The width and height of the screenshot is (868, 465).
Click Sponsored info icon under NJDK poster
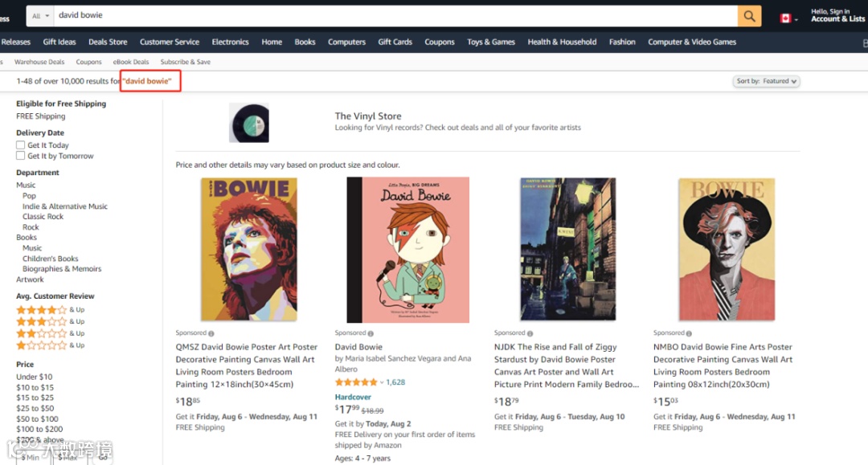coord(530,333)
